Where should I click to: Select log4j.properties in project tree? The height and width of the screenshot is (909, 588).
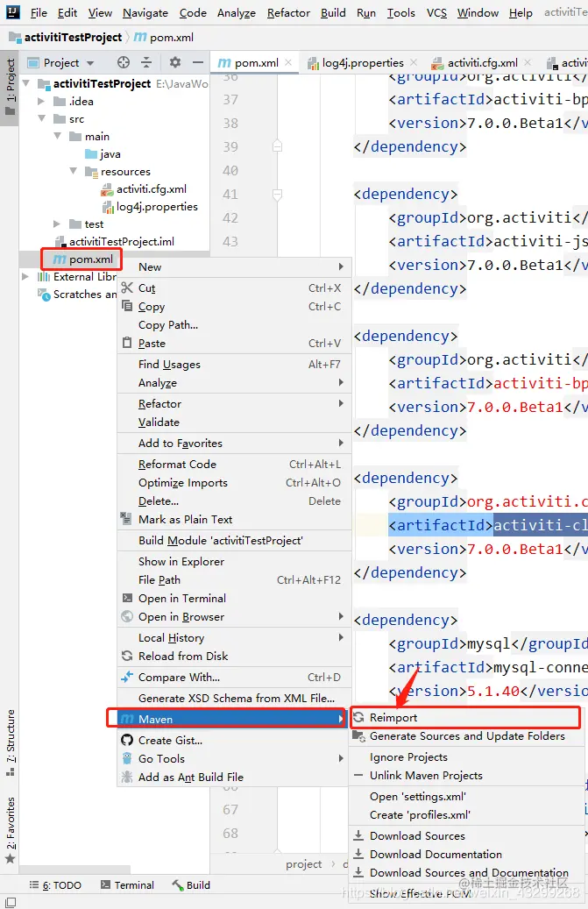pyautogui.click(x=156, y=206)
